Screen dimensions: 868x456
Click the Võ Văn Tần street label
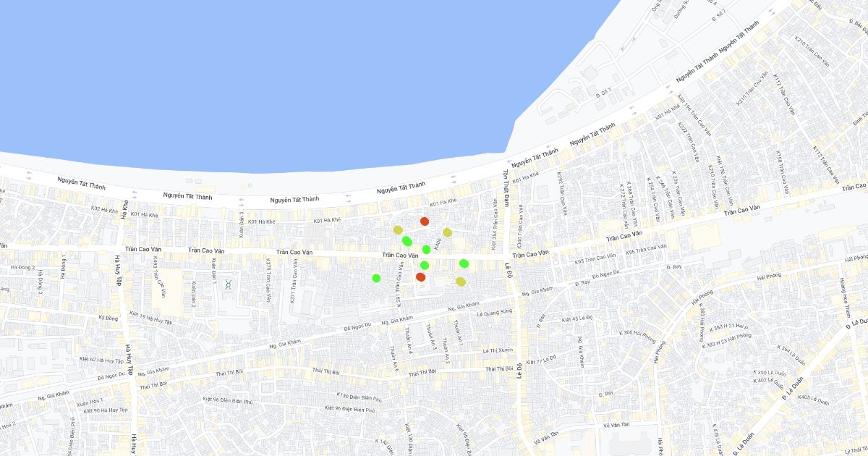547,436
